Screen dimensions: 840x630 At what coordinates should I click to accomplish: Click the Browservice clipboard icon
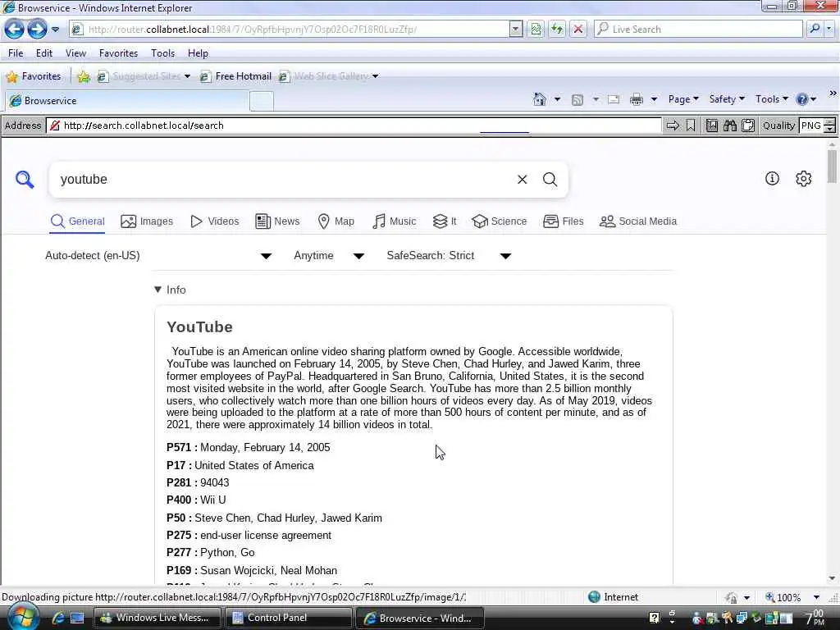[x=748, y=126]
